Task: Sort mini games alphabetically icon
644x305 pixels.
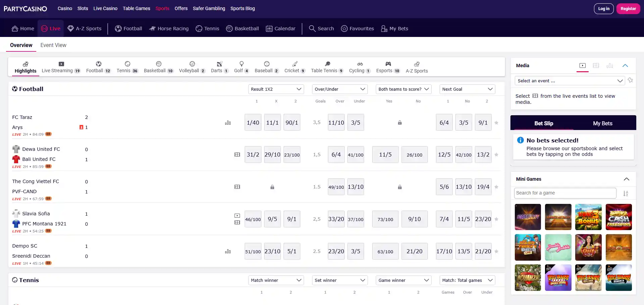Action: [626, 193]
